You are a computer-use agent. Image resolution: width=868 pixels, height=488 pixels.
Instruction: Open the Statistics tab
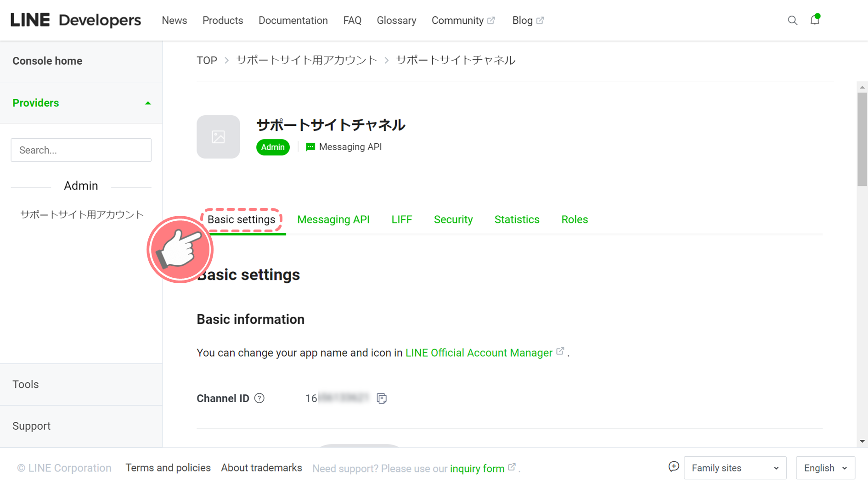pyautogui.click(x=517, y=219)
